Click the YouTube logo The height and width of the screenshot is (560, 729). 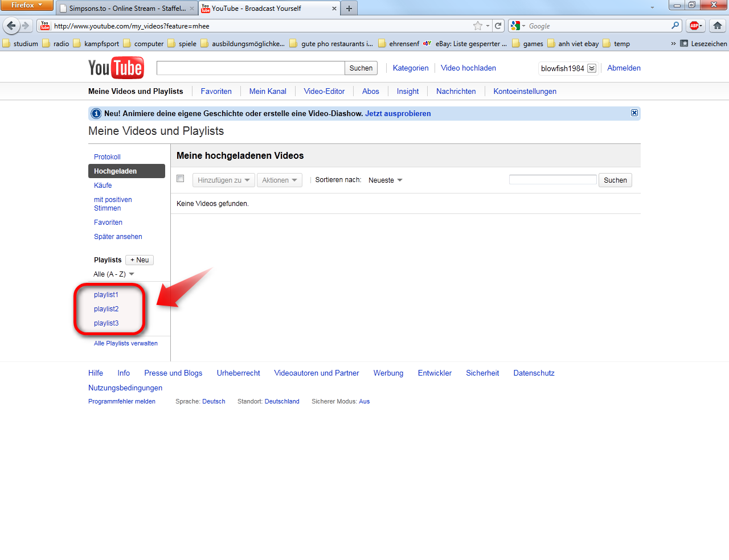[x=116, y=68]
